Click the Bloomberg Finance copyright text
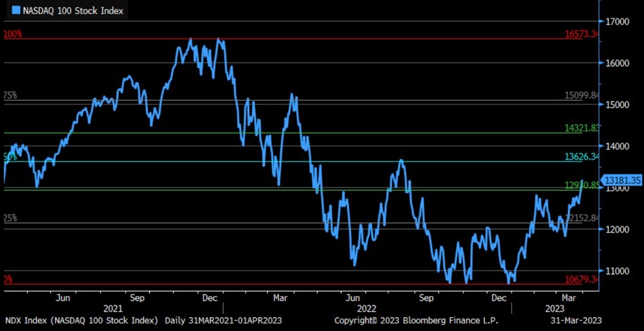The width and height of the screenshot is (644, 331). 416,320
